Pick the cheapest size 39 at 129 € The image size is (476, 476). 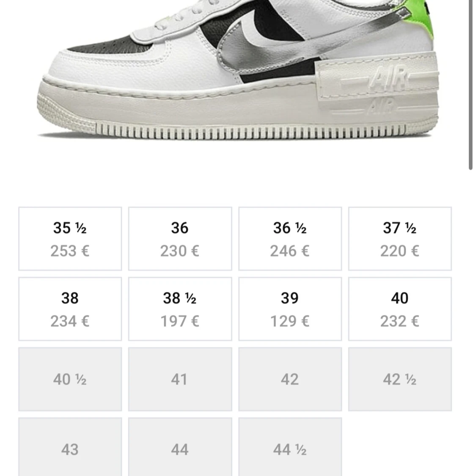pyautogui.click(x=290, y=308)
